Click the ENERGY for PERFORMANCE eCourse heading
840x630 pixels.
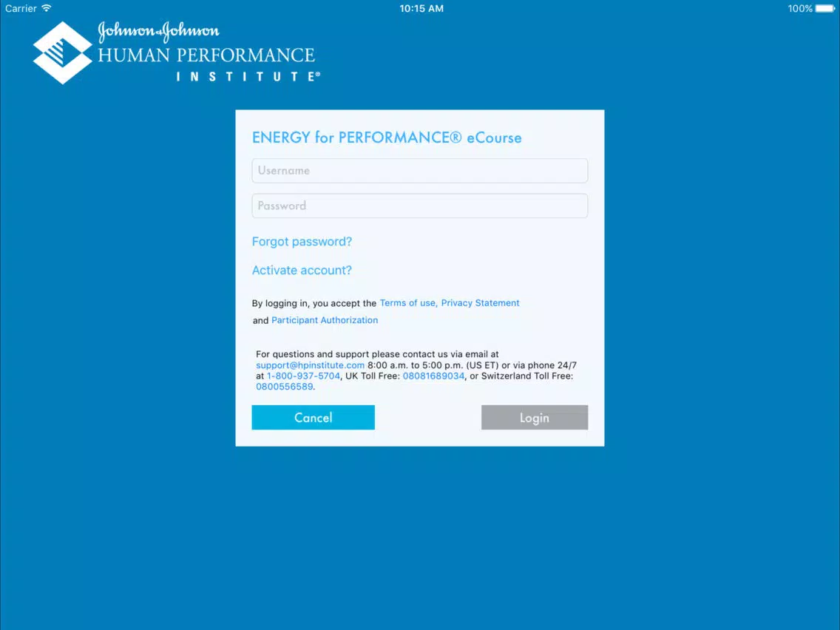[387, 138]
